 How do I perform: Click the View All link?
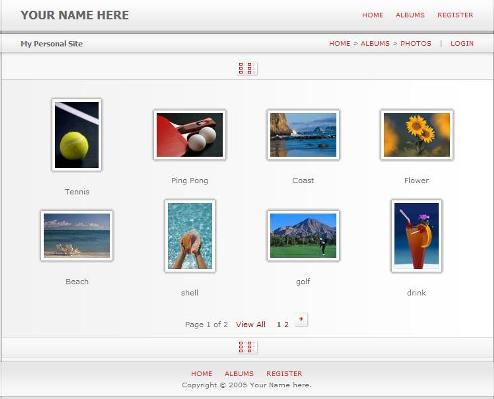tap(251, 324)
